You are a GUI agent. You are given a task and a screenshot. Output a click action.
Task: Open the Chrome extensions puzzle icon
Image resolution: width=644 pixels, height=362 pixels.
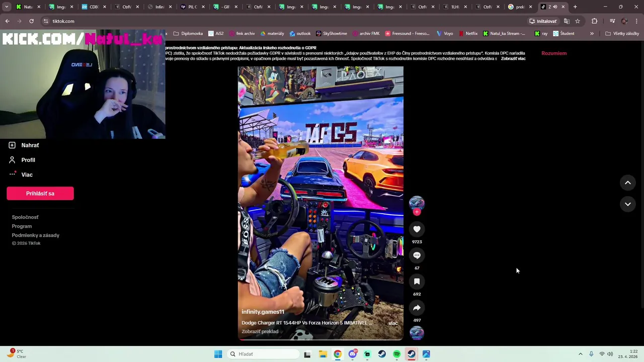coord(595,21)
